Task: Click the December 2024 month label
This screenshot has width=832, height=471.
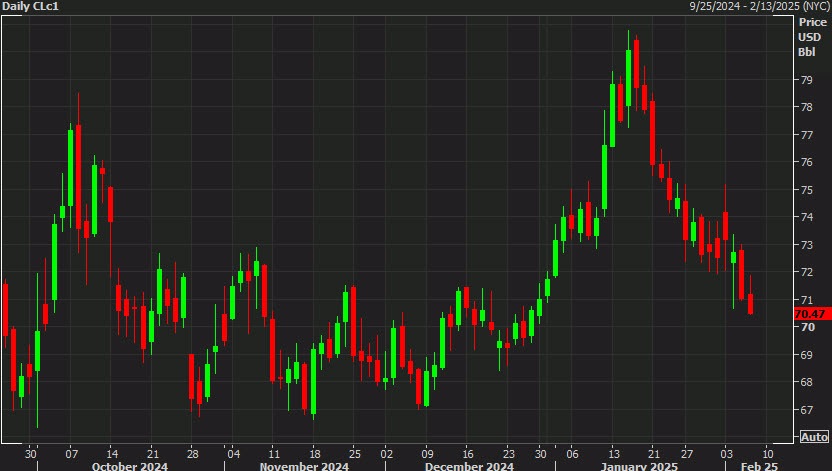Action: click(x=469, y=466)
